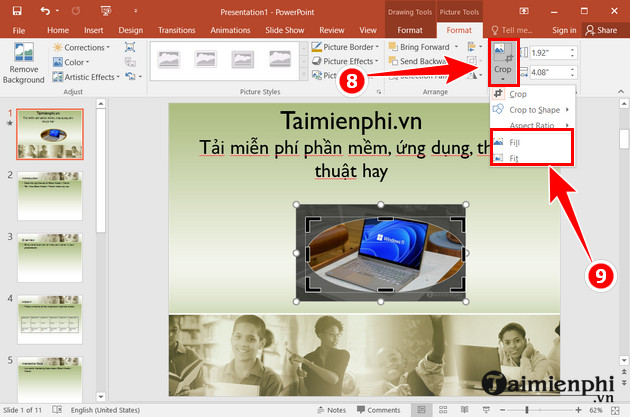Open the Picture Effects dropdown
The image size is (630, 417).
pyautogui.click(x=345, y=61)
